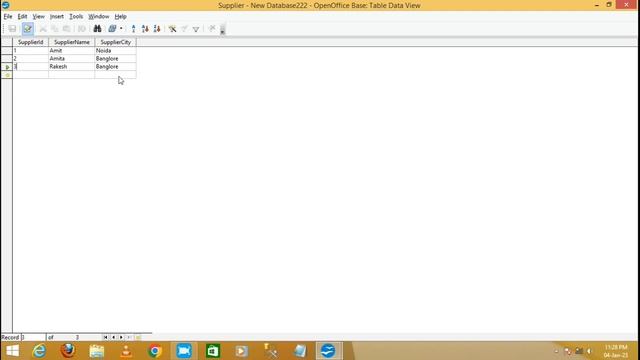This screenshot has height=360, width=640.
Task: Open the Standard Filter funnel icon
Action: 196,29
